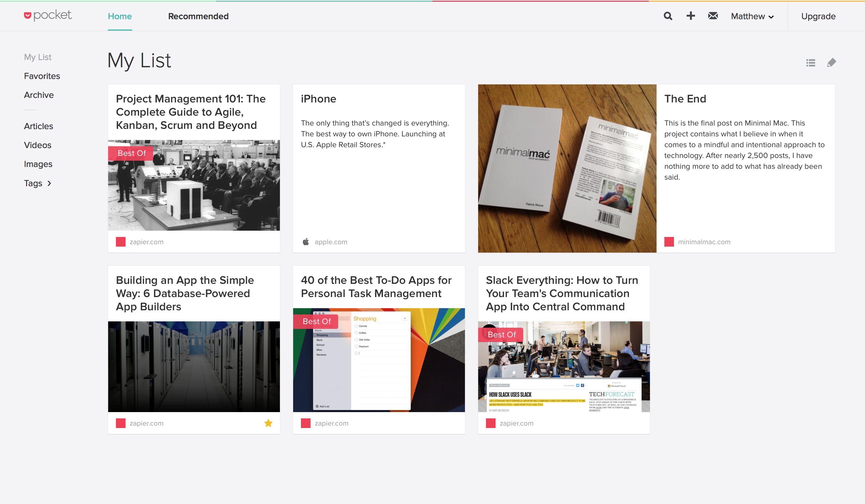Click red favicon on Building an App card
The image size is (865, 504).
120,423
